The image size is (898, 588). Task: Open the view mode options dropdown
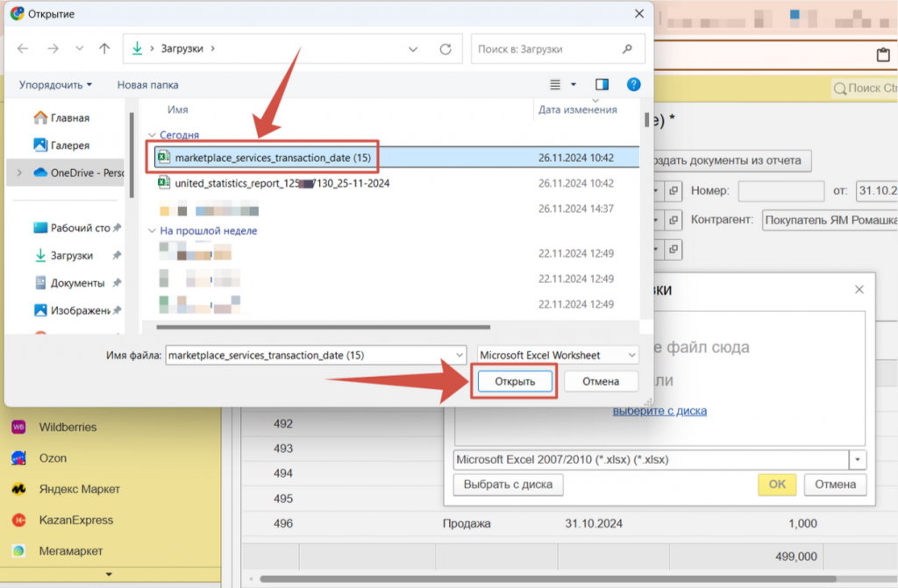(x=574, y=85)
